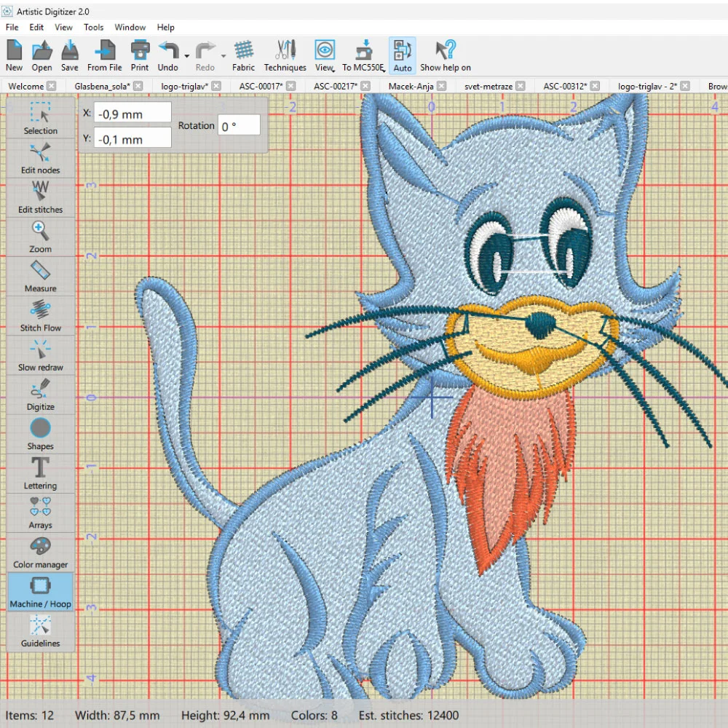Expand the Undo history dropdown arrow
Screen dimensions: 728x728
187,56
